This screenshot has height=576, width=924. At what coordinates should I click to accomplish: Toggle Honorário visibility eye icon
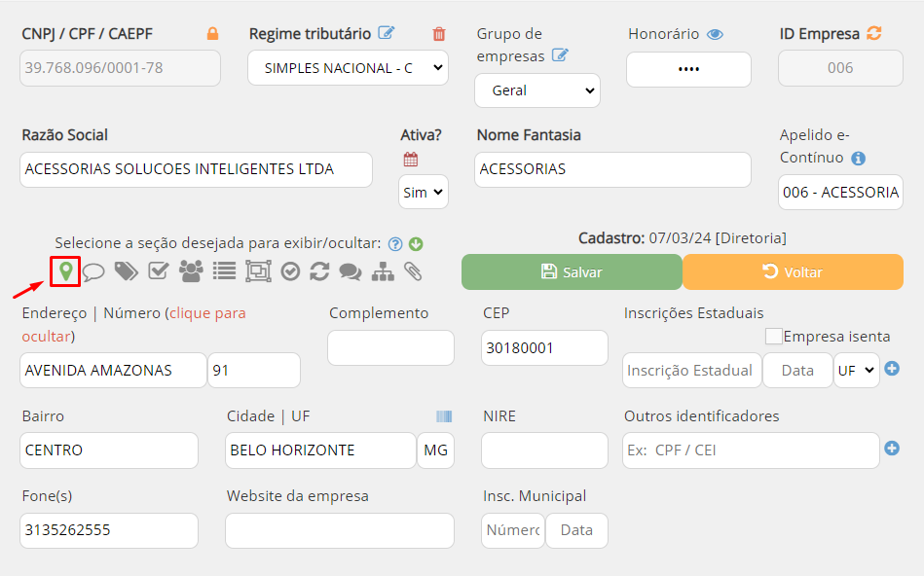[x=715, y=34]
